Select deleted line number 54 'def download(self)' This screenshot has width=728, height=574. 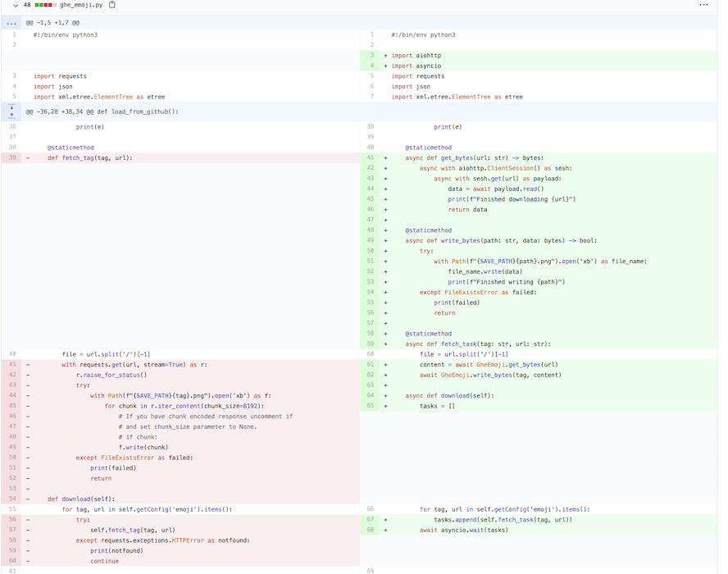click(12, 499)
